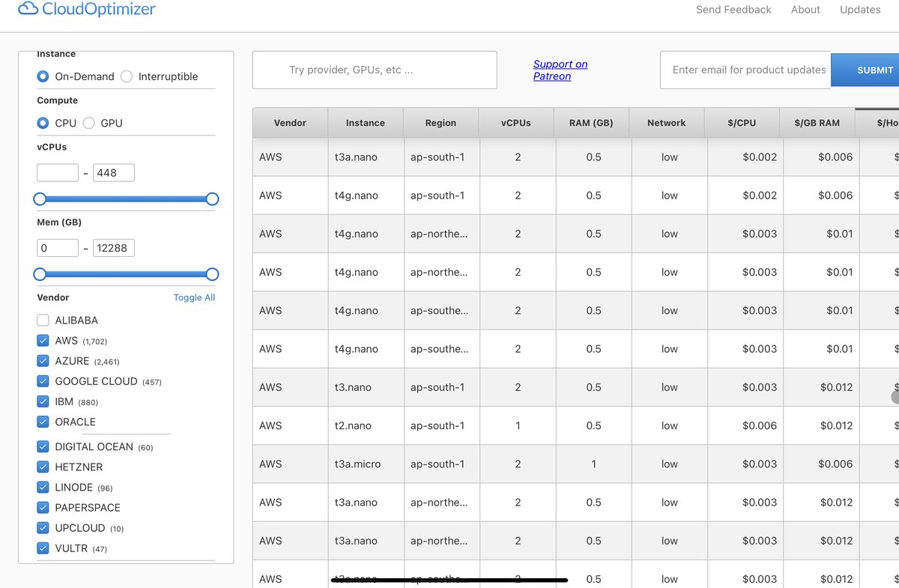899x588 pixels.
Task: Open the Updates page
Action: click(860, 10)
